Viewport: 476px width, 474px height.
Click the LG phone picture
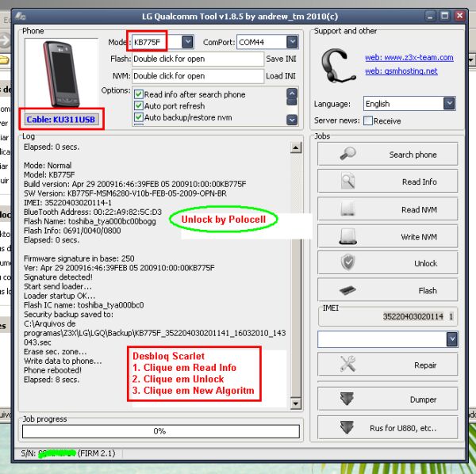coord(62,74)
